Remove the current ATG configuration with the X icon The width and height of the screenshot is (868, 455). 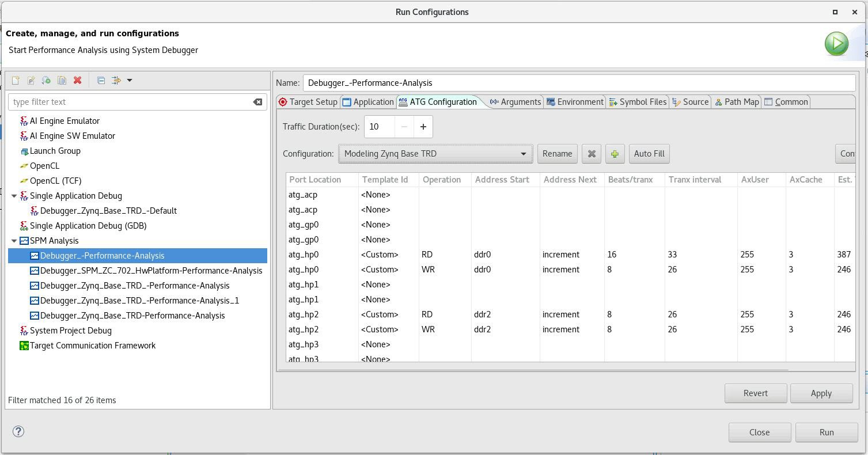click(x=591, y=153)
